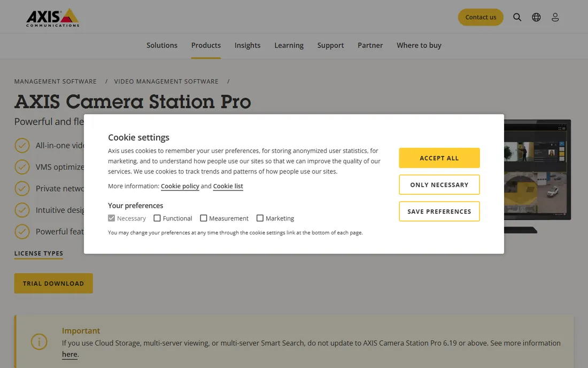
Task: Open the Cookie policy link
Action: pyautogui.click(x=180, y=186)
